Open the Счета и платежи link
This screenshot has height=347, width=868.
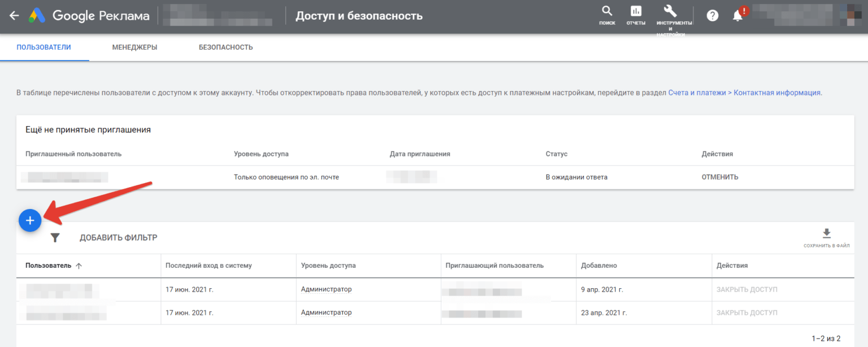(697, 93)
